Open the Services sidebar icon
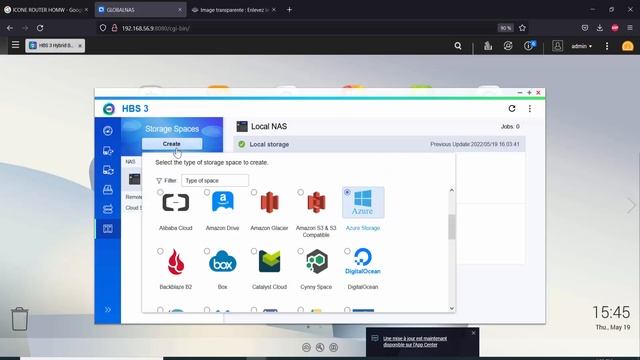 [108, 209]
